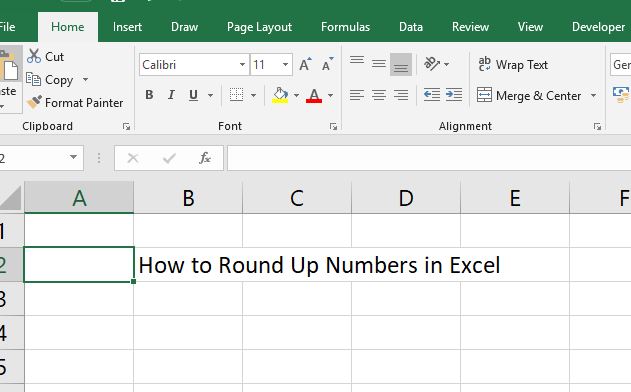Align text left
The image size is (631, 392).
point(357,95)
